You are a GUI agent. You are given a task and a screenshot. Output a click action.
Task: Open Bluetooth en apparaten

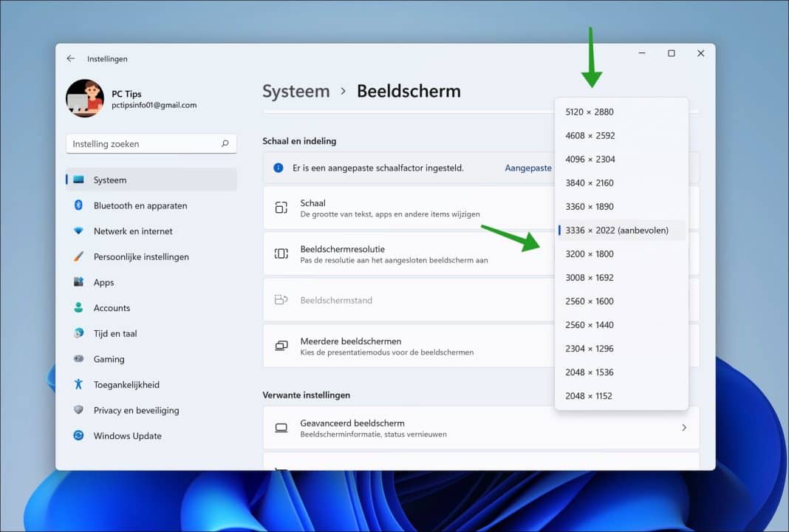151,205
